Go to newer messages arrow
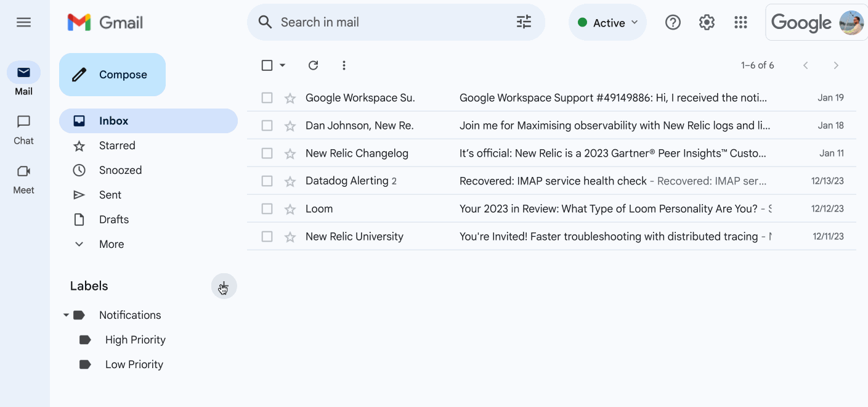This screenshot has height=407, width=868. point(805,65)
